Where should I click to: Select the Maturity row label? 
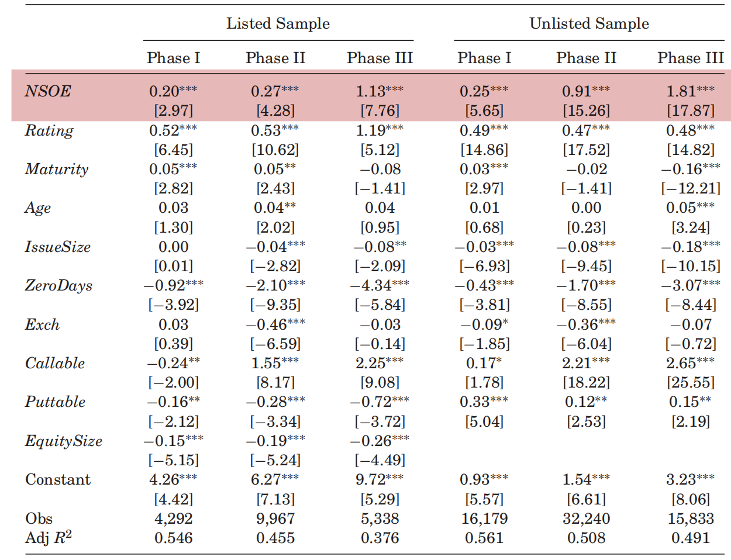click(57, 170)
